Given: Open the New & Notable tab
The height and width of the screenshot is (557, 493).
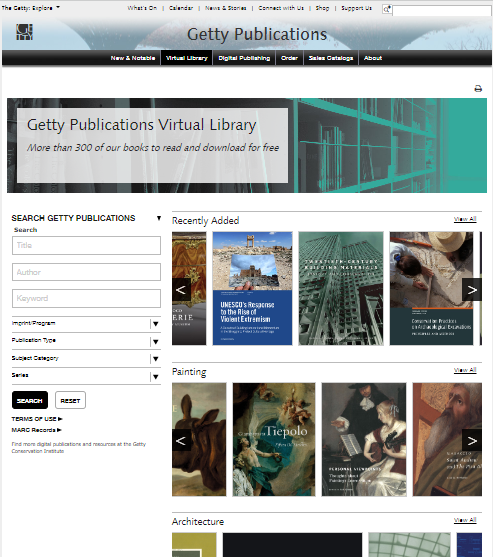Looking at the screenshot, I should (x=133, y=58).
